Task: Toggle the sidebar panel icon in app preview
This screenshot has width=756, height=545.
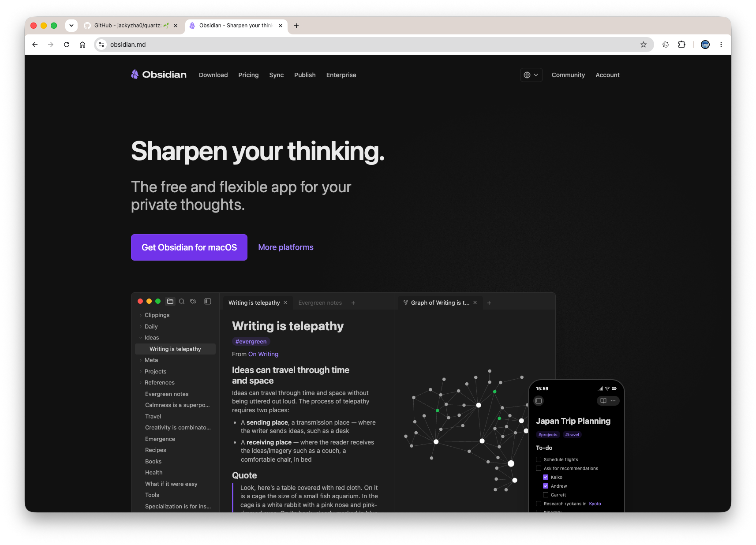Action: [208, 302]
